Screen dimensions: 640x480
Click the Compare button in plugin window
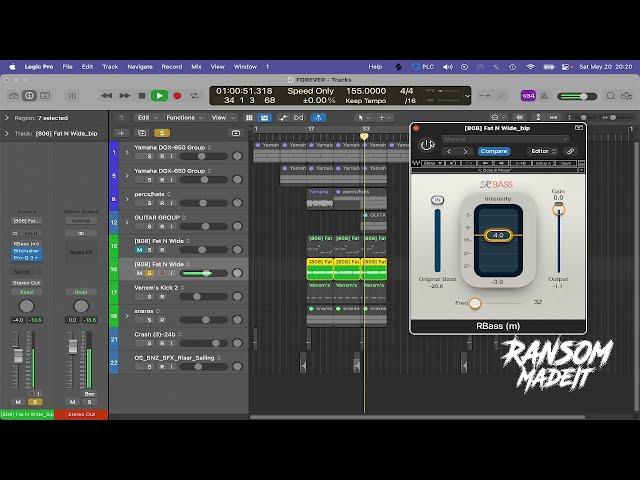(494, 151)
